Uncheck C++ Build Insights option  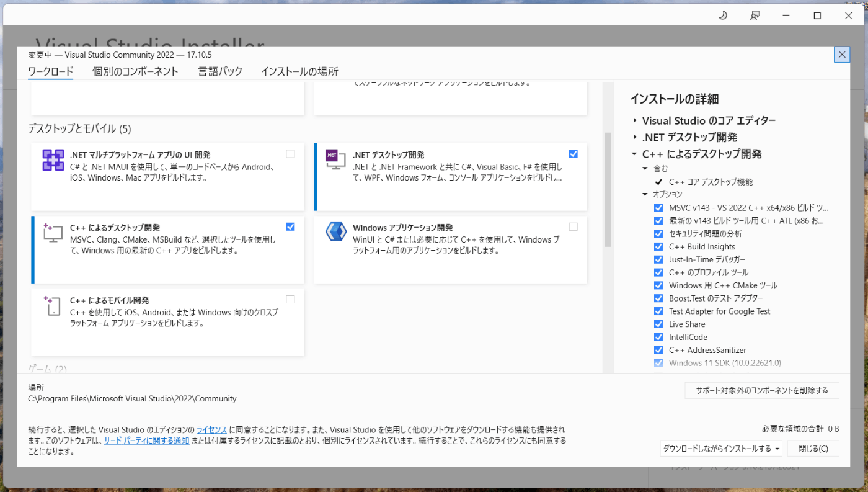pos(658,247)
